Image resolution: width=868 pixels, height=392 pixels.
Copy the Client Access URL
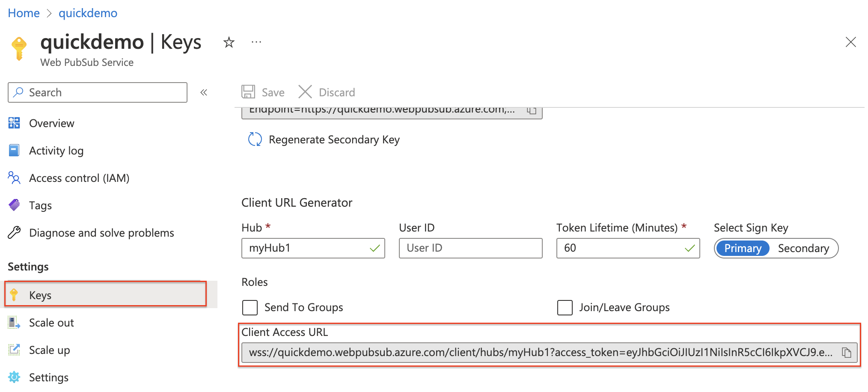click(x=846, y=353)
